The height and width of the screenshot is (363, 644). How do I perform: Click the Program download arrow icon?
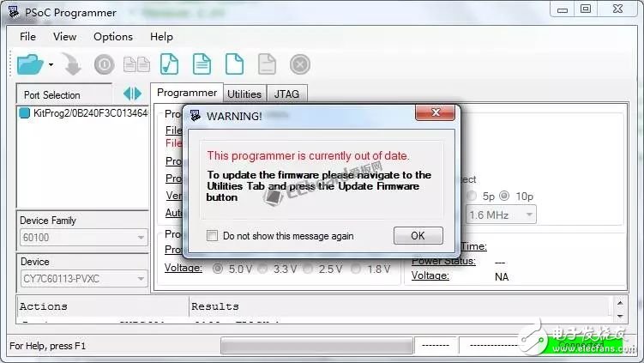[73, 65]
